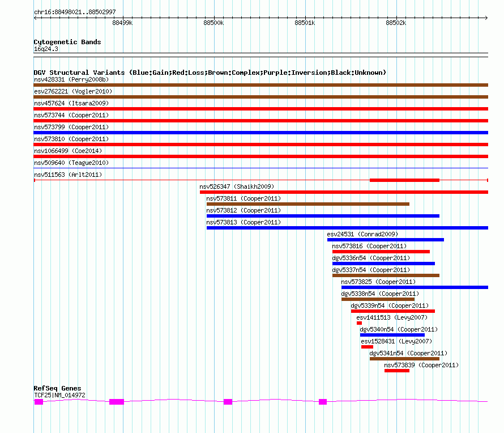Viewport: 504px width, 433px height.
Task: Click the blue nsv573825 gain bar
Action: point(415,287)
